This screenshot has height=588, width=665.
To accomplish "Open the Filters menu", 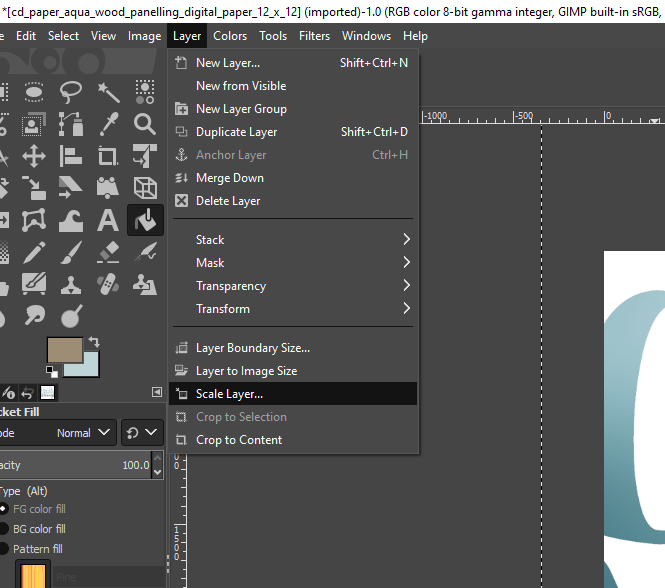I will point(314,36).
